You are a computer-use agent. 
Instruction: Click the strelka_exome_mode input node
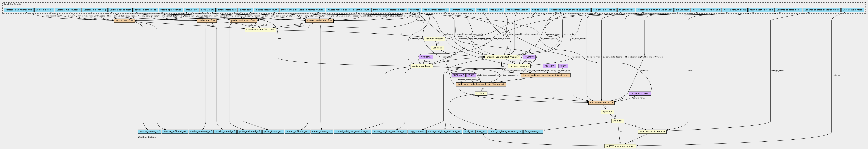pyautogui.click(x=145, y=10)
